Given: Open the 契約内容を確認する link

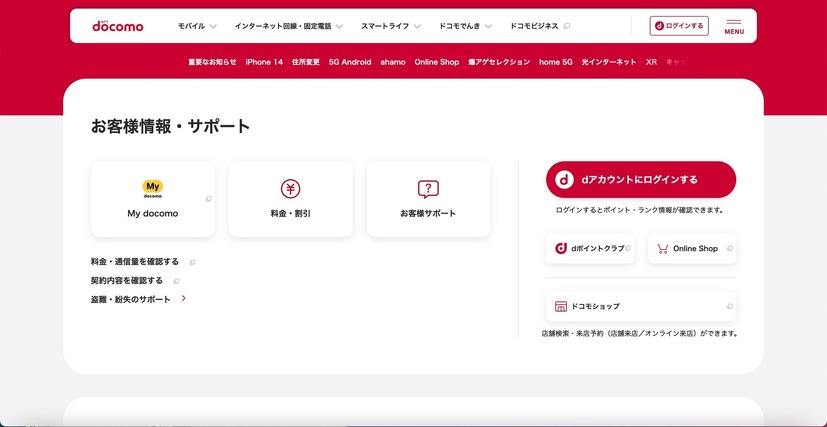Looking at the screenshot, I should click(x=127, y=281).
